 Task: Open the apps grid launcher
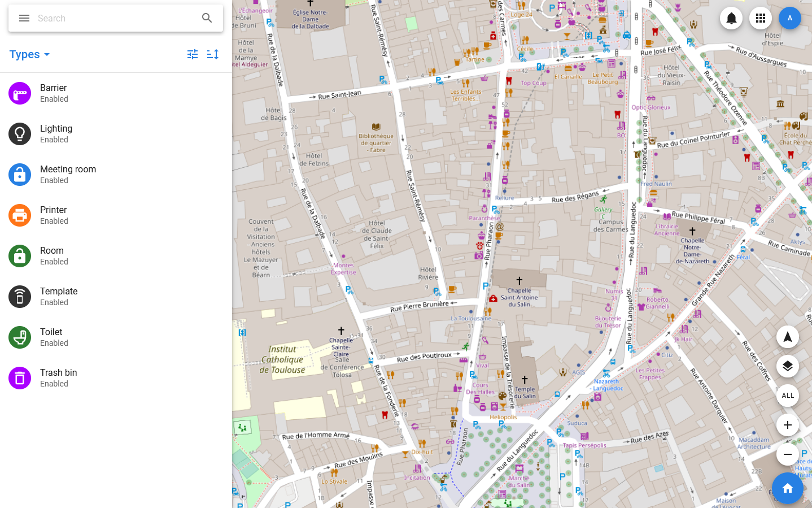(761, 18)
